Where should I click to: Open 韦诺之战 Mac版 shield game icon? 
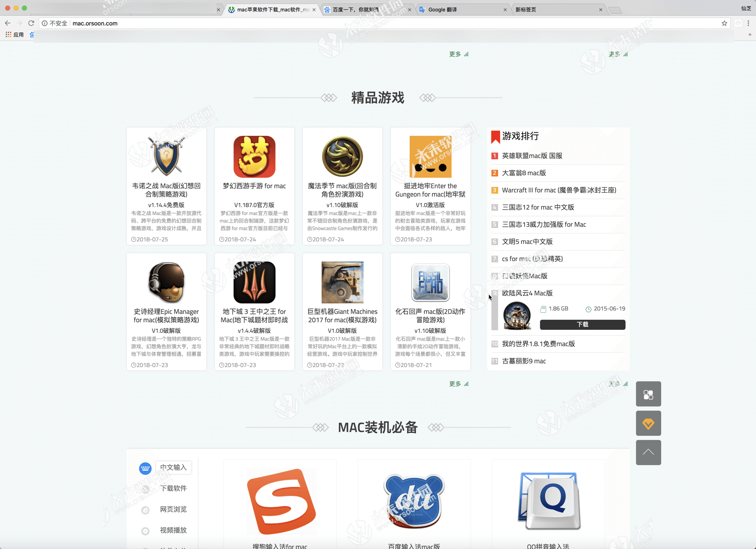pos(166,156)
